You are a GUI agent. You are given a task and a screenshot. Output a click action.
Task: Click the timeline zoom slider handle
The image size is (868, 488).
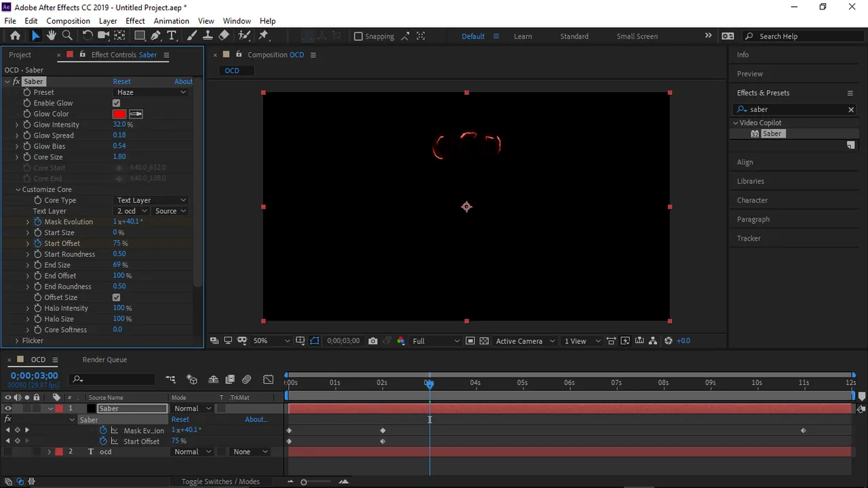[x=304, y=482]
